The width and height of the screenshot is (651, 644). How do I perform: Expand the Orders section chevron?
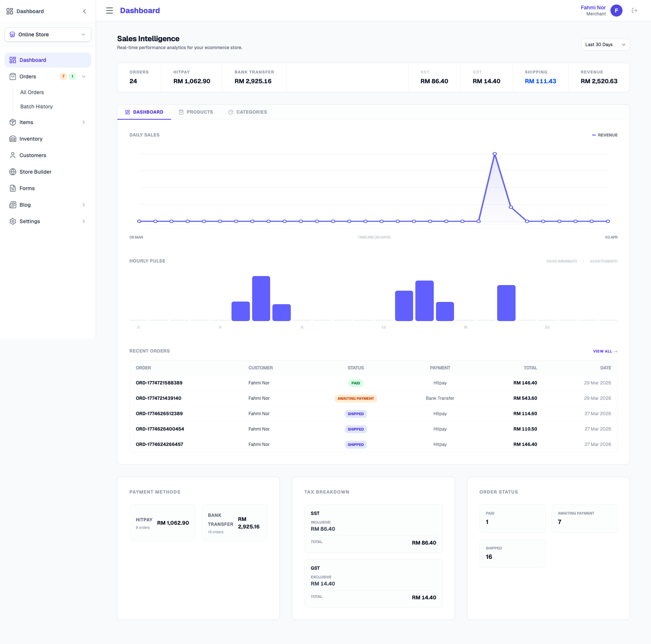tap(84, 76)
